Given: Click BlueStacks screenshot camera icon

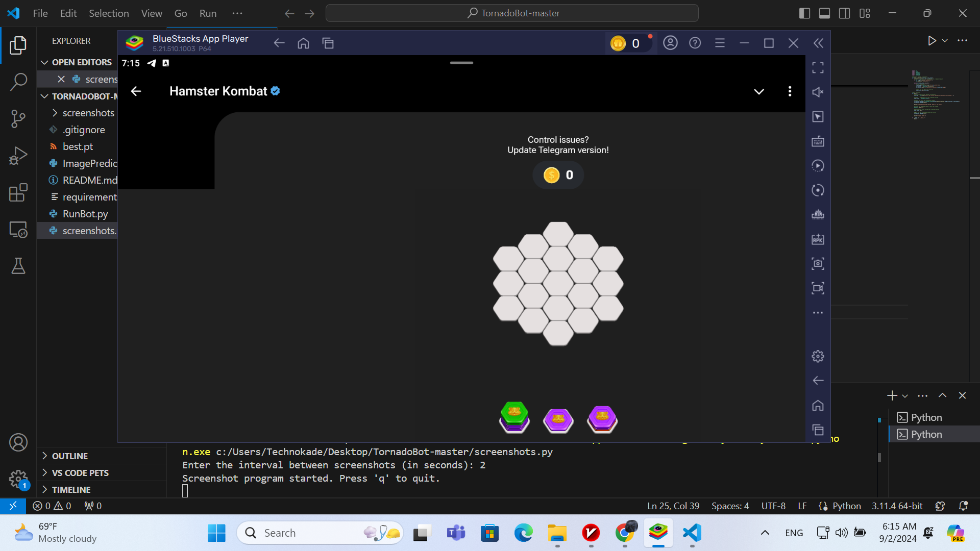Looking at the screenshot, I should pyautogui.click(x=818, y=264).
